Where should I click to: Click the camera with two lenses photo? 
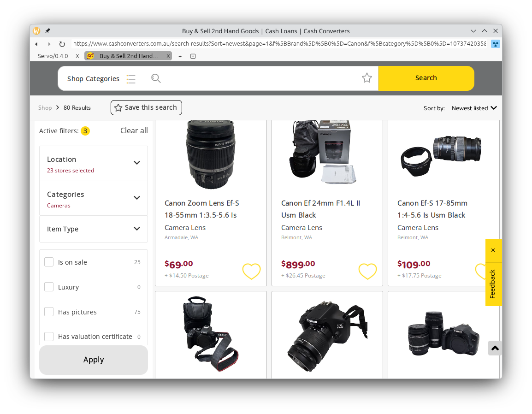pyautogui.click(x=443, y=334)
